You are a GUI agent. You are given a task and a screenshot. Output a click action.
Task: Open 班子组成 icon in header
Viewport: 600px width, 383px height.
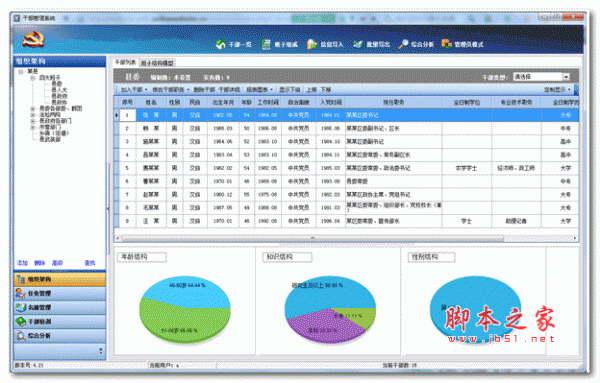pyautogui.click(x=266, y=44)
